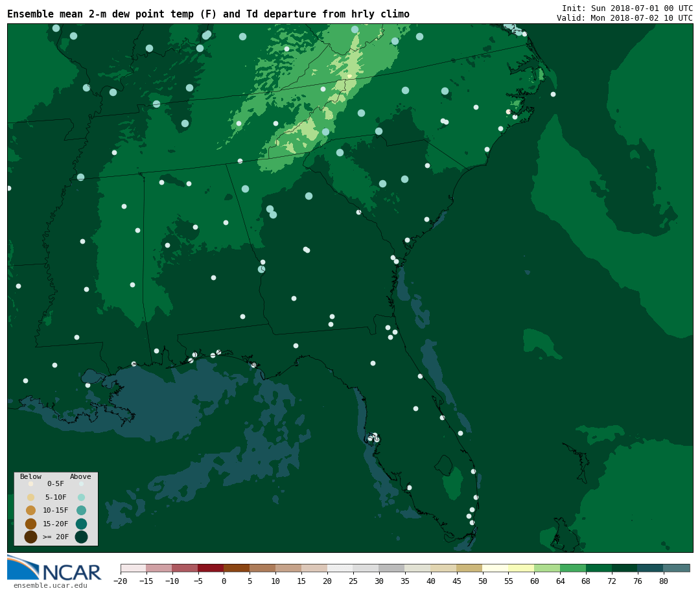This screenshot has height=593, width=700.
Task: Pick the color bar segment between -15 and -10
Action: [x=159, y=568]
